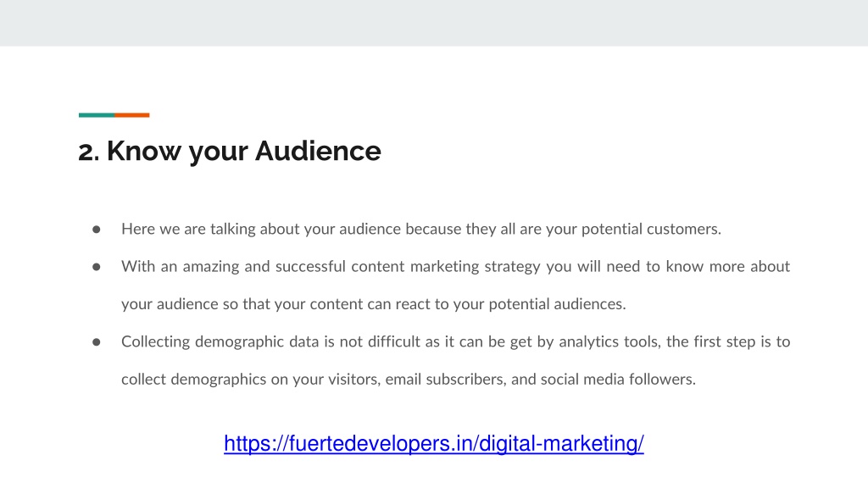Click the grey header band at top
The width and height of the screenshot is (868, 488).
coord(434,23)
